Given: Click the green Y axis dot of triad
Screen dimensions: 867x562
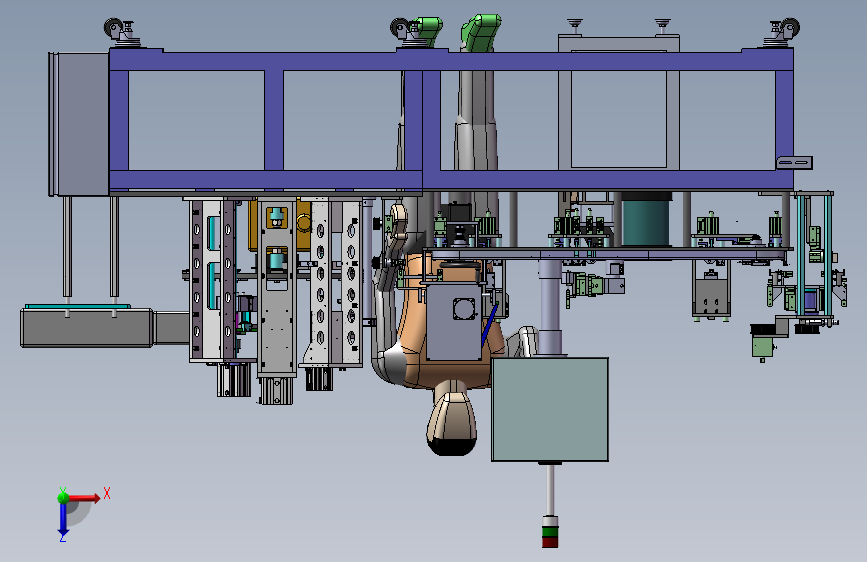Looking at the screenshot, I should (63, 497).
